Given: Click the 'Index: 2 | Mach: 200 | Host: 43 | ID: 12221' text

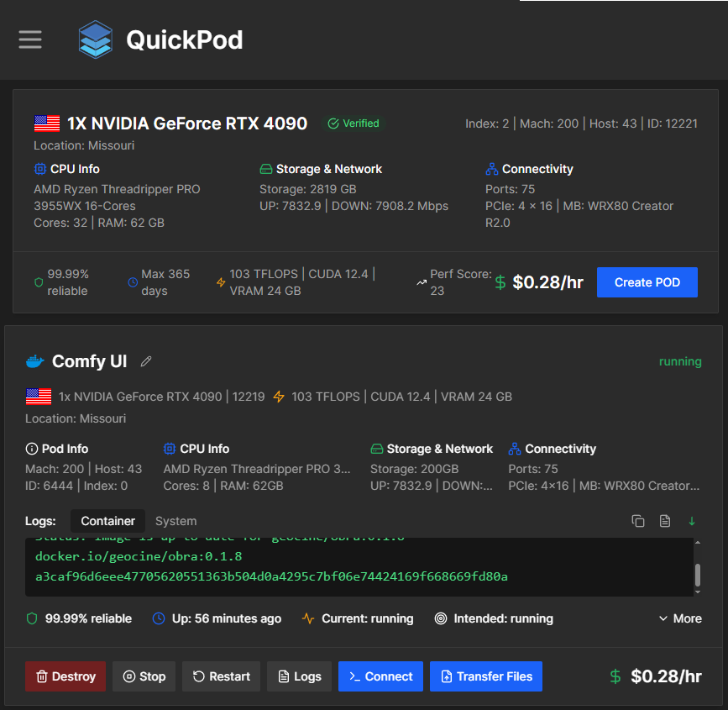Looking at the screenshot, I should (x=581, y=124).
